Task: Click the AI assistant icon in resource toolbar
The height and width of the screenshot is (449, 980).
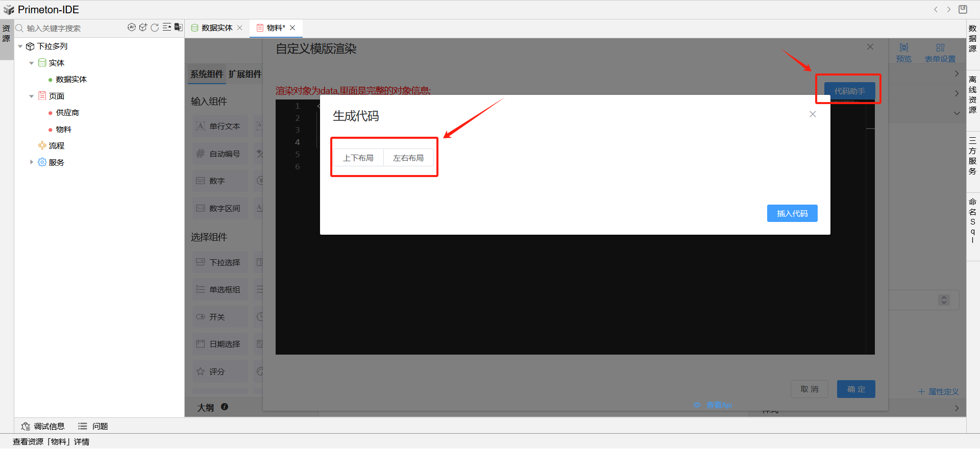Action: pyautogui.click(x=132, y=28)
